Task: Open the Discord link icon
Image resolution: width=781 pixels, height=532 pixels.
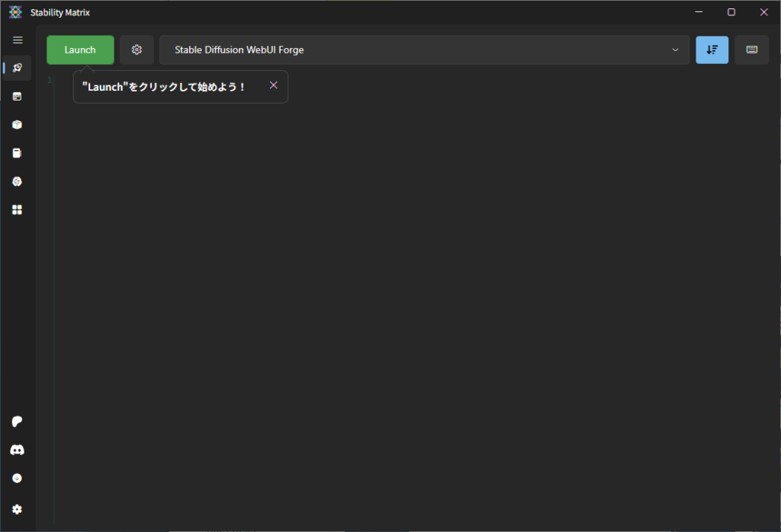Action: coord(17,450)
